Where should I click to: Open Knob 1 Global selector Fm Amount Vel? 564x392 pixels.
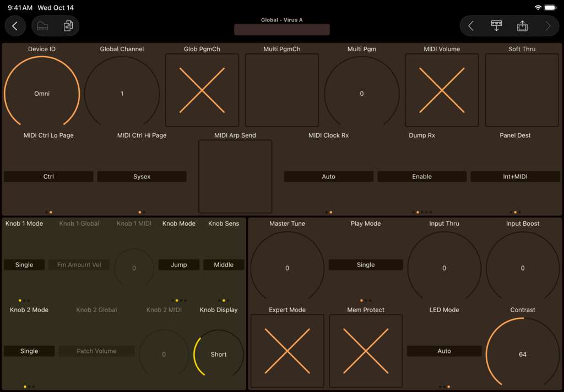pos(79,265)
